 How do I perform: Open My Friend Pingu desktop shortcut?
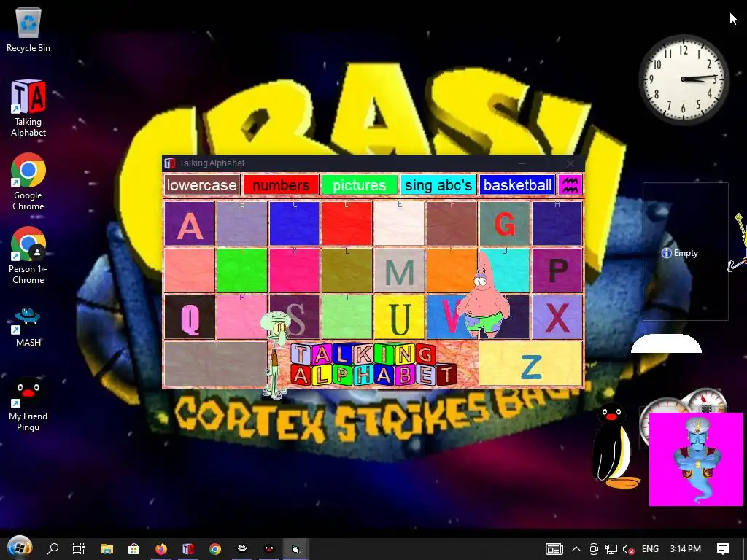click(x=28, y=404)
